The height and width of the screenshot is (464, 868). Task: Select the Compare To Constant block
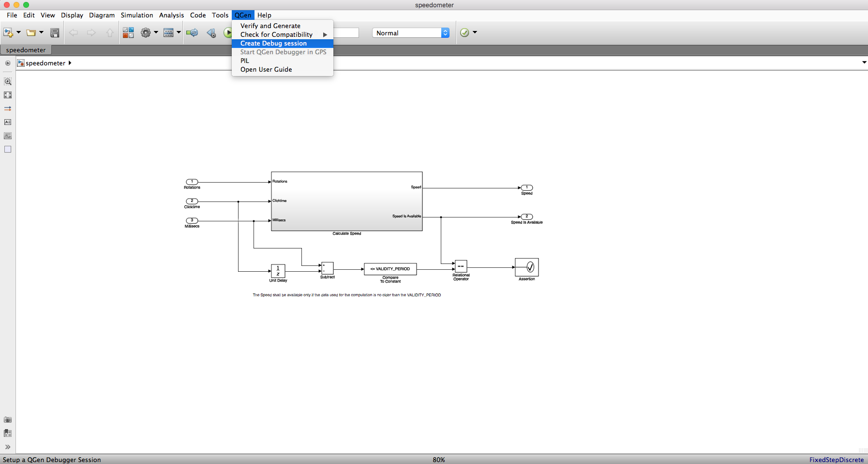click(x=390, y=269)
